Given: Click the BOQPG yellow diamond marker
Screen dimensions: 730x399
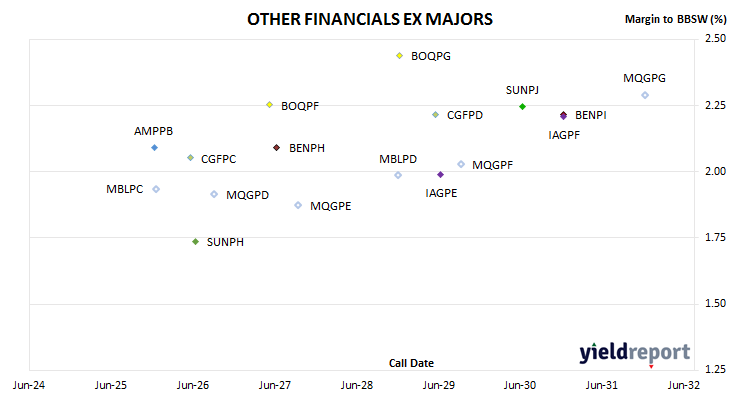Looking at the screenshot, I should (x=399, y=56).
